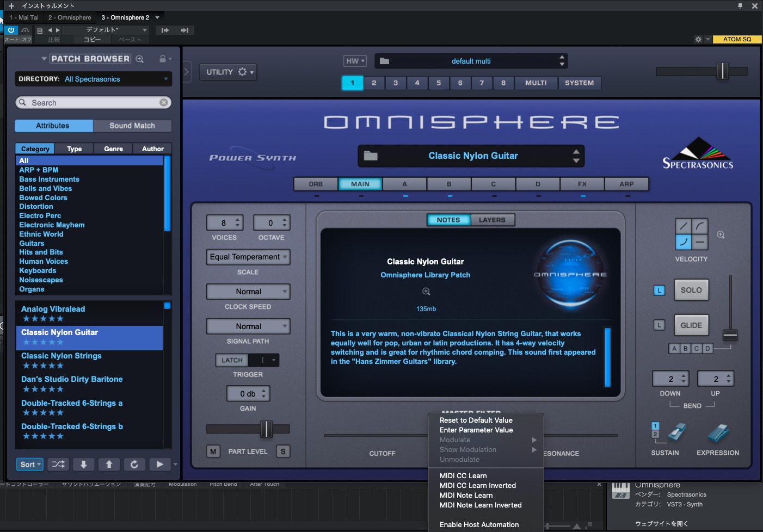Mute the part with M button

pos(213,451)
